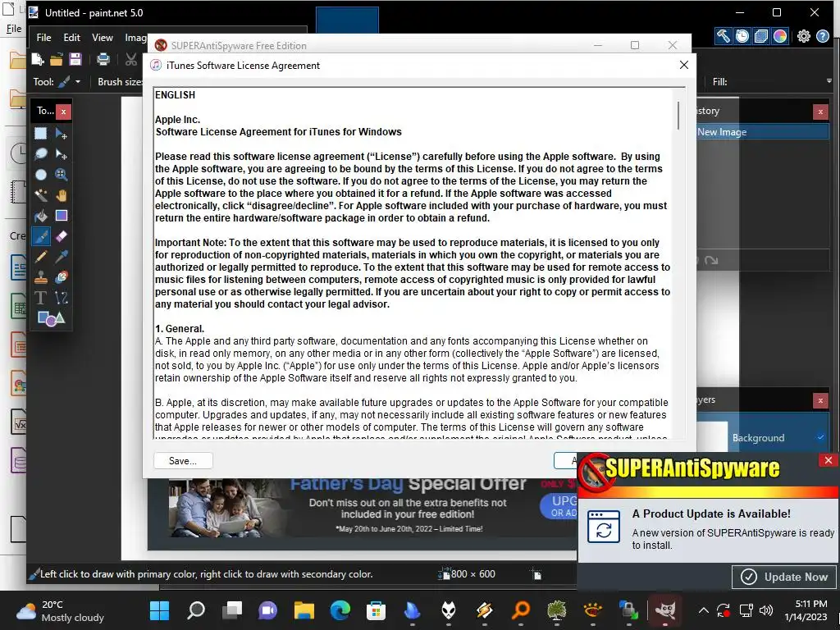Click Update Now in SUPERAntiSpyware popup
The width and height of the screenshot is (840, 630).
click(784, 577)
